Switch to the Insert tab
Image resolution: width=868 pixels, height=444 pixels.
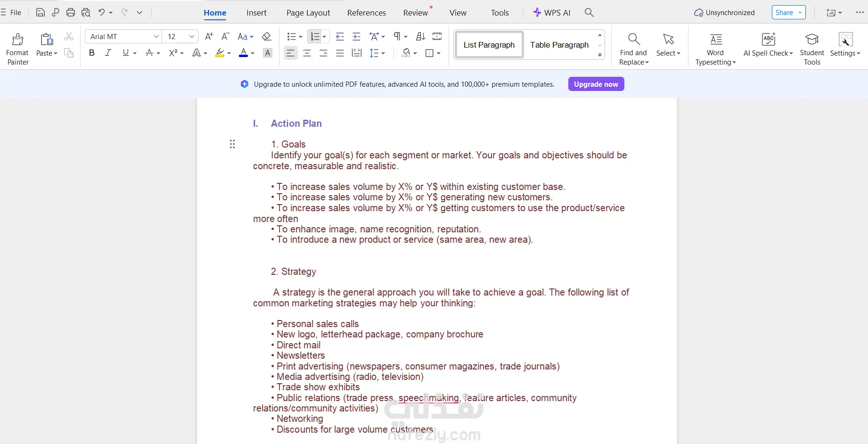coord(256,13)
